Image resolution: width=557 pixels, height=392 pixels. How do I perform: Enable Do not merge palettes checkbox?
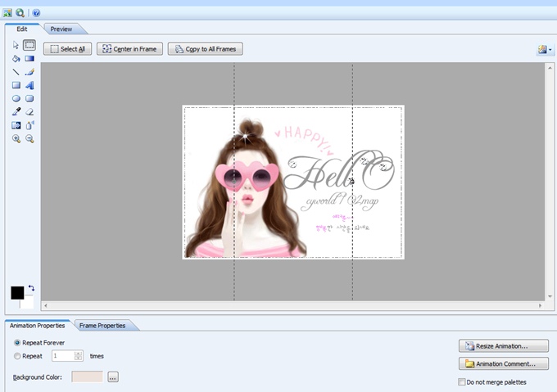(x=461, y=382)
